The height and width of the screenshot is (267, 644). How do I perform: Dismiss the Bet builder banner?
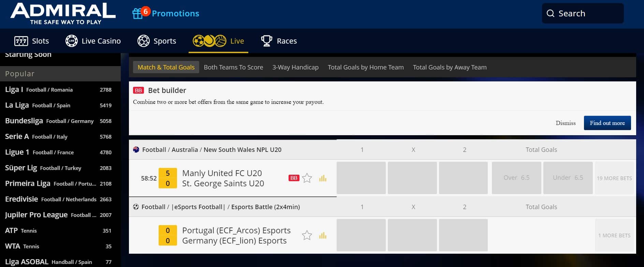pos(566,123)
